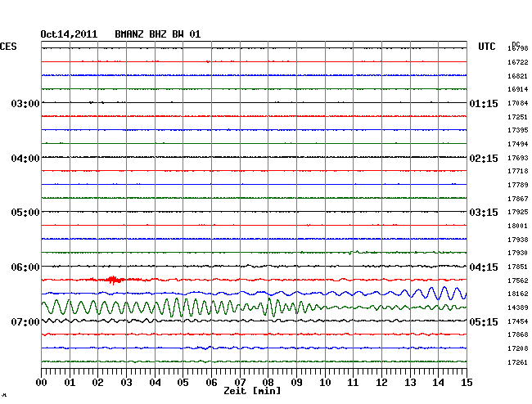The image size is (532, 404).
Task: Click the Zeit [min] axis title
Action: 252,391
